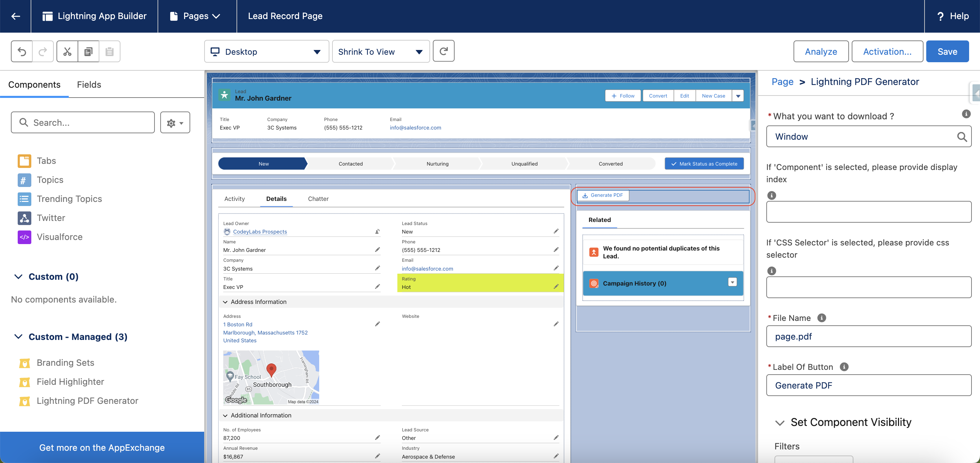
Task: Click the change owner icon for Lead Owner
Action: (x=377, y=231)
